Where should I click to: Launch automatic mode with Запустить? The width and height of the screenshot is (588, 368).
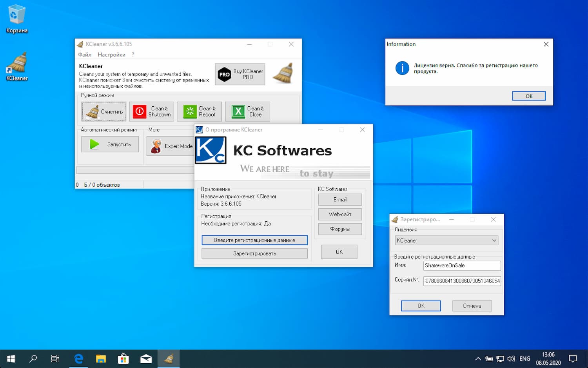[x=110, y=144]
